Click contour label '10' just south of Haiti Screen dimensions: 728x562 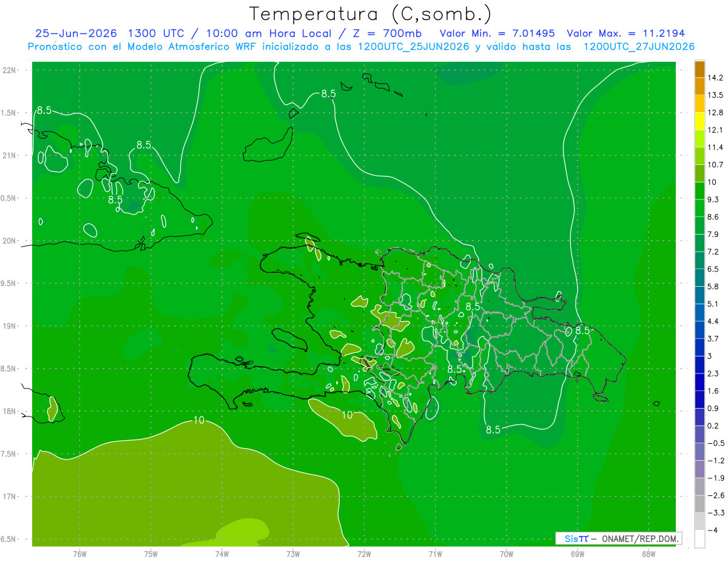(x=347, y=415)
